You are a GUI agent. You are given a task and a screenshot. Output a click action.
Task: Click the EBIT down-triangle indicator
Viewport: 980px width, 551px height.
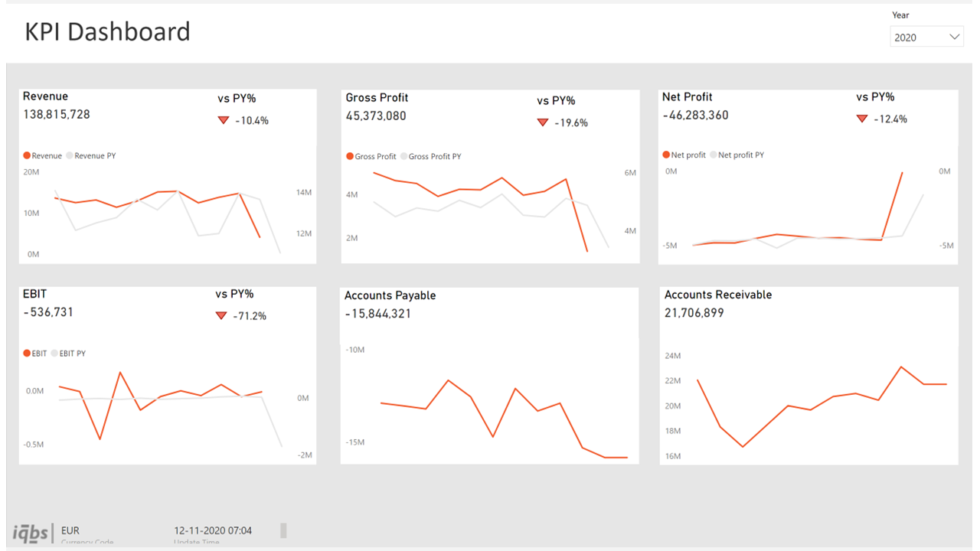221,315
